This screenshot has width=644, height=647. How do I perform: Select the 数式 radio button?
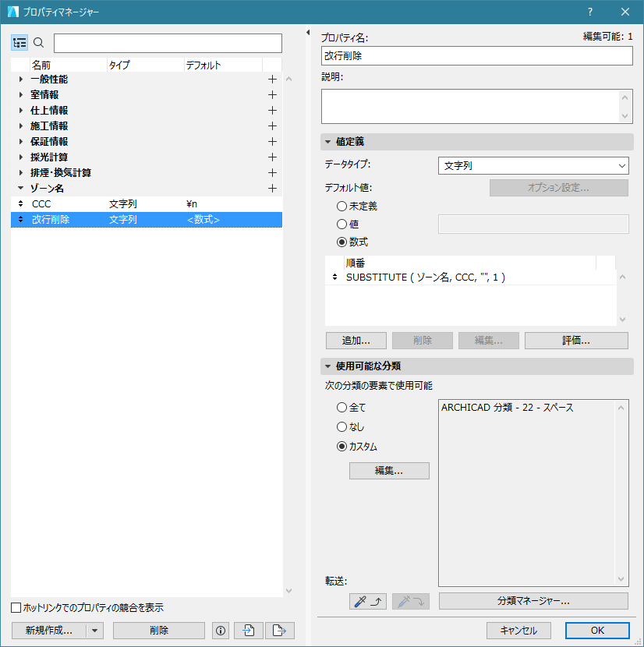pyautogui.click(x=341, y=242)
